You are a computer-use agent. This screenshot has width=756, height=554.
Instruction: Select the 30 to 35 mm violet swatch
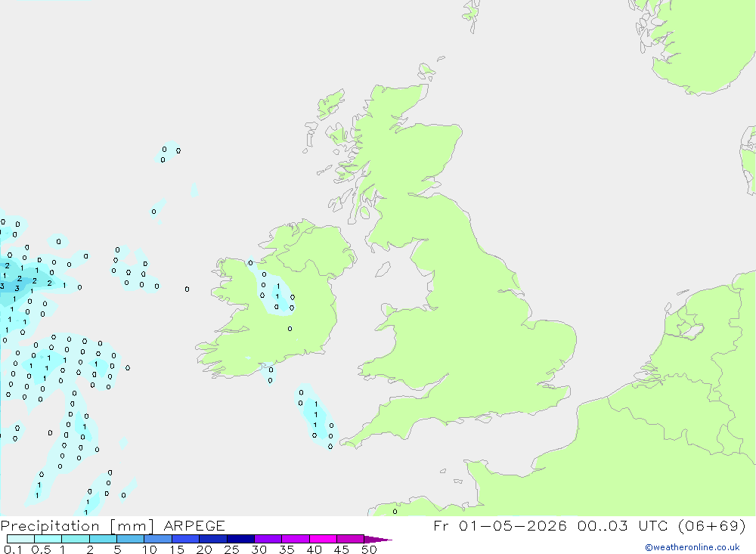coord(268,539)
